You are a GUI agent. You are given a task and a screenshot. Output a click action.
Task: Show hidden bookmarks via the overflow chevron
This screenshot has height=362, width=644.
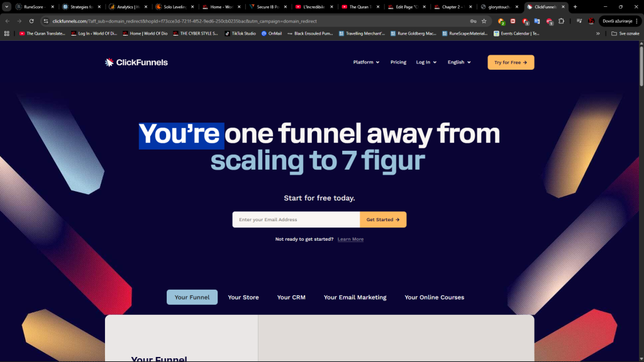pos(598,33)
